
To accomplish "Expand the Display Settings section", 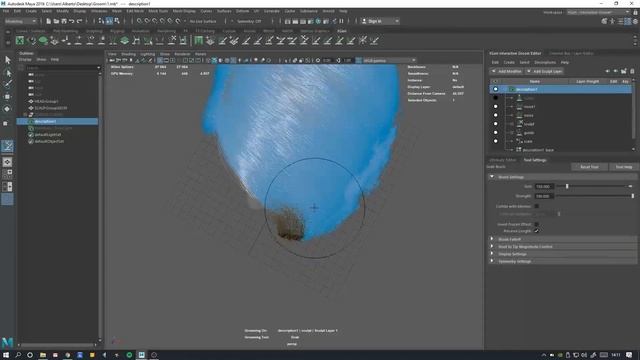I will click(563, 254).
